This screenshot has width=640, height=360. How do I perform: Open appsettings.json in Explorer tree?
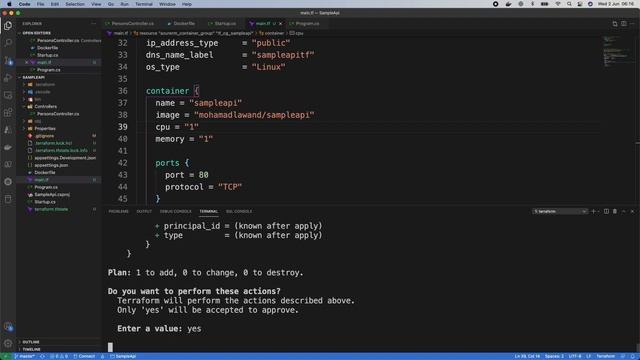coord(51,165)
